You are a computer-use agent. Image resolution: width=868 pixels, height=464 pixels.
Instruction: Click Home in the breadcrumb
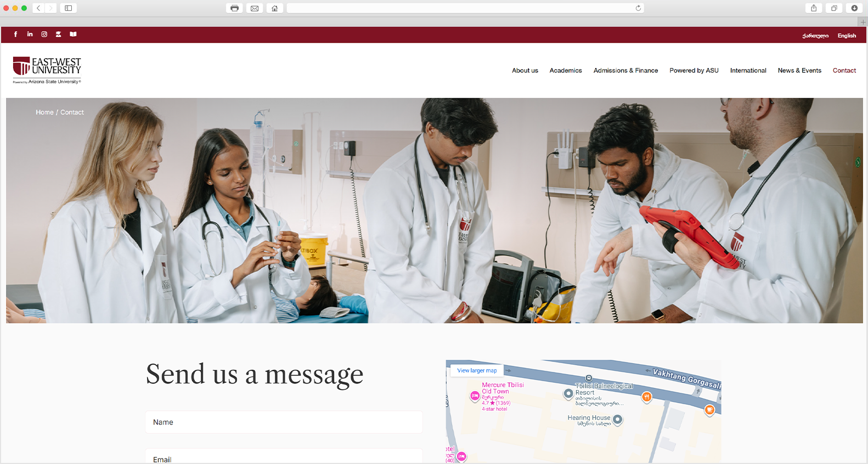[x=44, y=112]
